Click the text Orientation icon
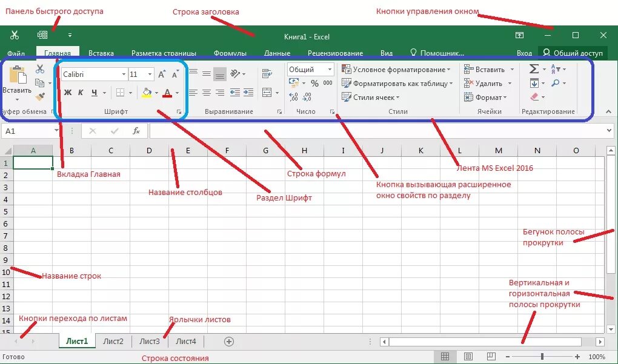 tap(235, 74)
